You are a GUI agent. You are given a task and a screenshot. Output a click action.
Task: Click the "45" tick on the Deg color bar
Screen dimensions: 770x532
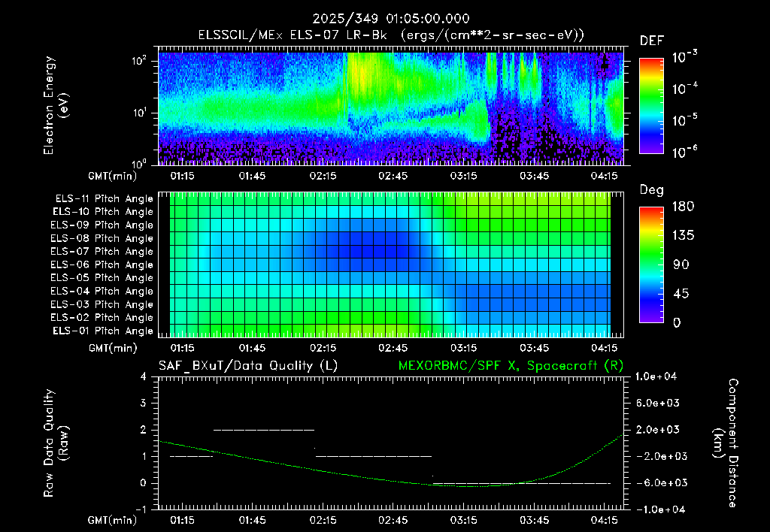point(681,294)
